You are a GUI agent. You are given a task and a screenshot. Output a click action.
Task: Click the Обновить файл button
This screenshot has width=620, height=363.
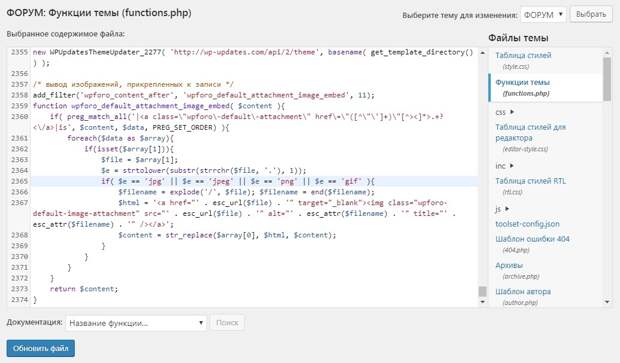pos(41,348)
